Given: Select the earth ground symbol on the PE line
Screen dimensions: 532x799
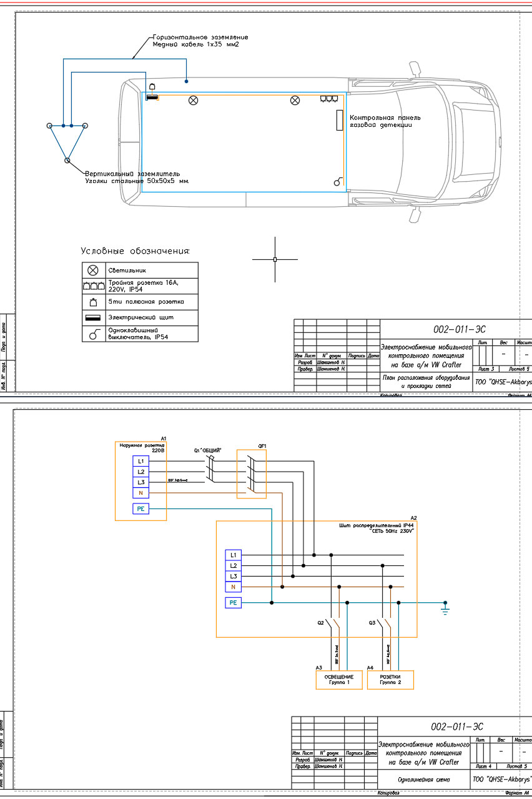Looking at the screenshot, I should [x=445, y=607].
